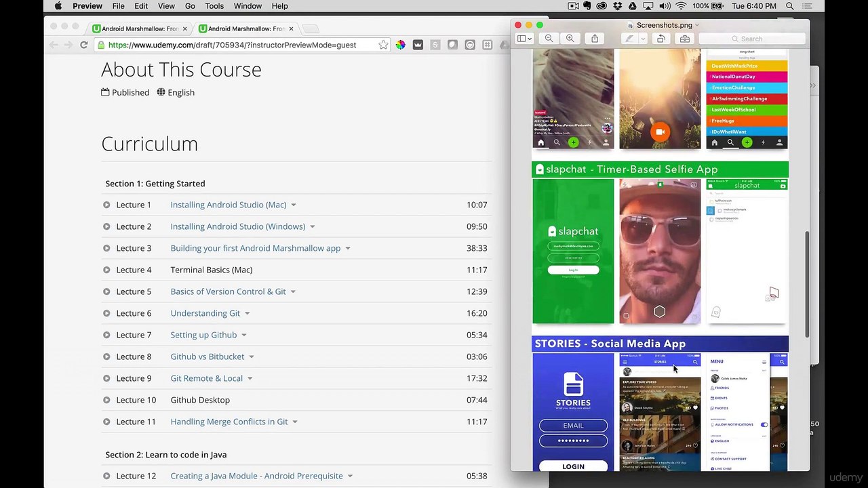
Task: Click the play icon beside Lecture 10
Action: click(x=106, y=400)
